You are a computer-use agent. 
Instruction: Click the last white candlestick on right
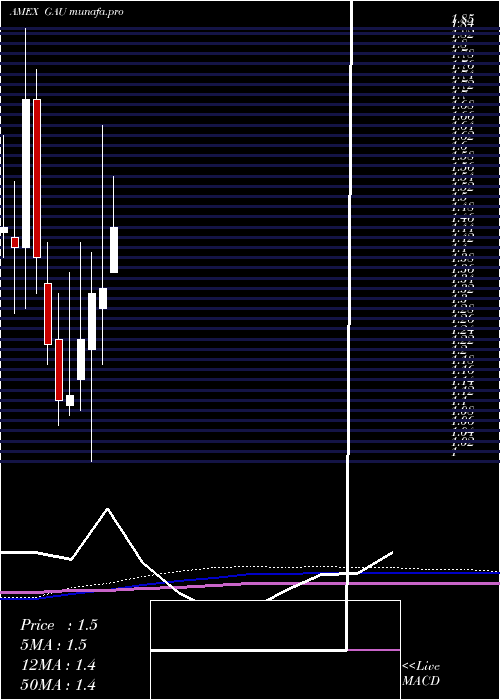coord(114,250)
